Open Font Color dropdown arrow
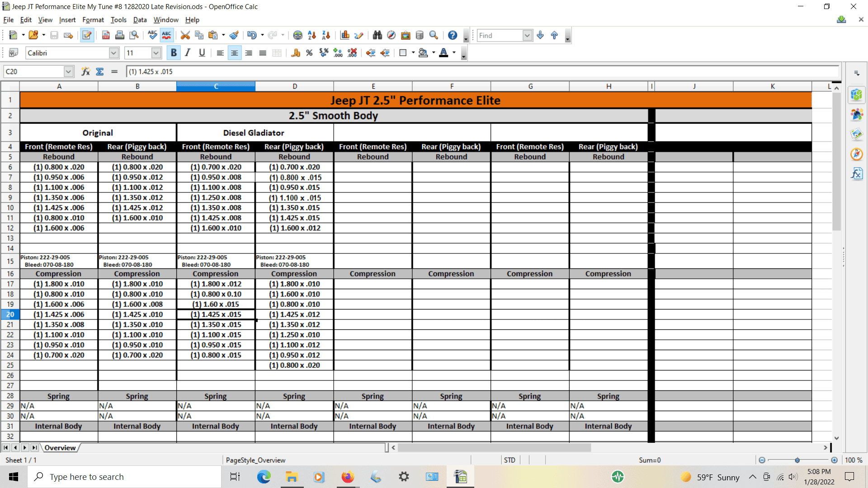This screenshot has width=868, height=488. click(x=454, y=53)
